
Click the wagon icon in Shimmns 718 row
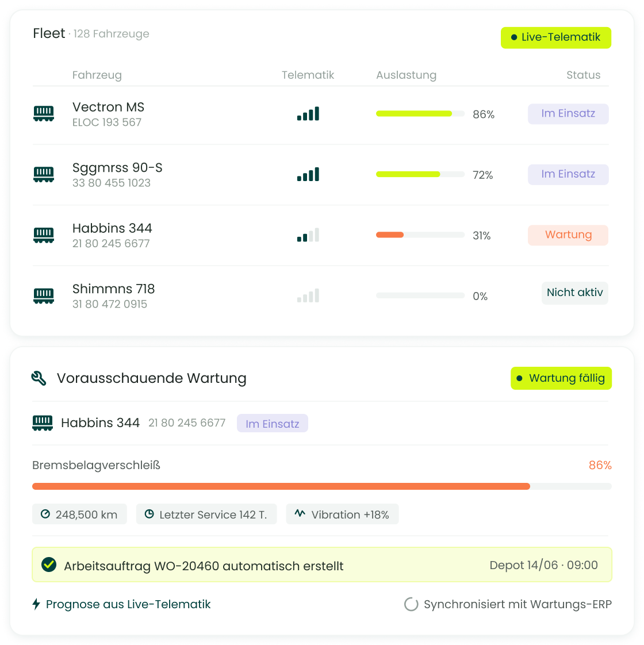point(44,295)
